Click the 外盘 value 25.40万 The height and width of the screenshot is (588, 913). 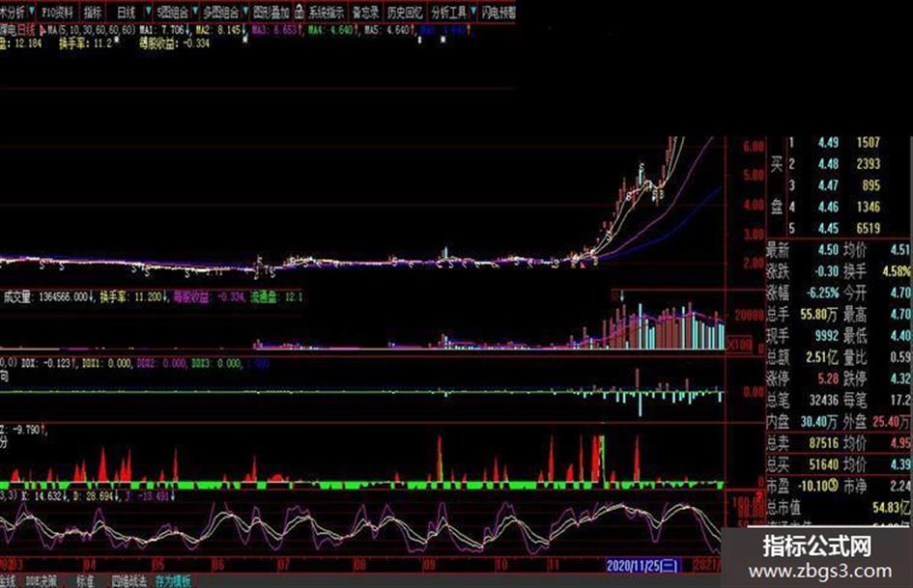coord(891,422)
